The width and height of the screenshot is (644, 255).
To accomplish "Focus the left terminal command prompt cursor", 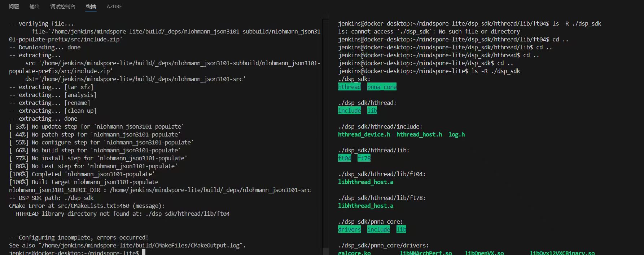I will [144, 252].
